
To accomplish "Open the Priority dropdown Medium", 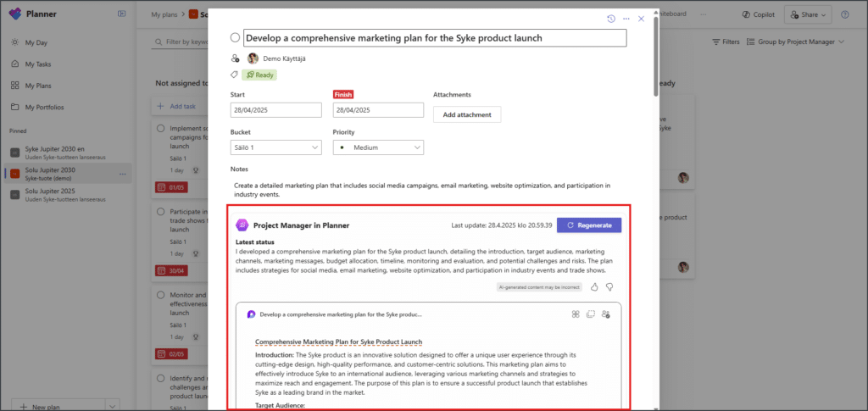I will 378,147.
